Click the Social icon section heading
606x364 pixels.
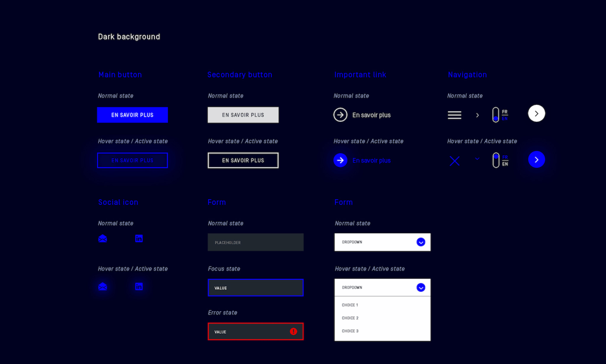pyautogui.click(x=118, y=202)
